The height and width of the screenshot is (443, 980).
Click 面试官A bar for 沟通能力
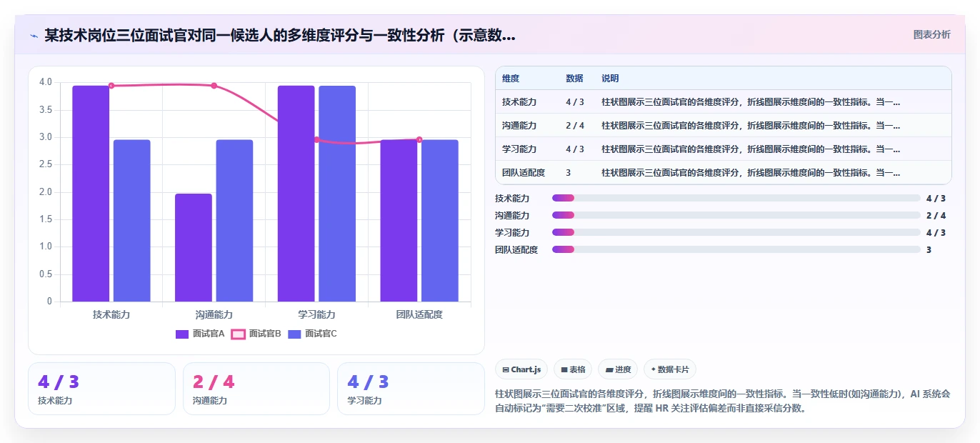[x=194, y=248]
